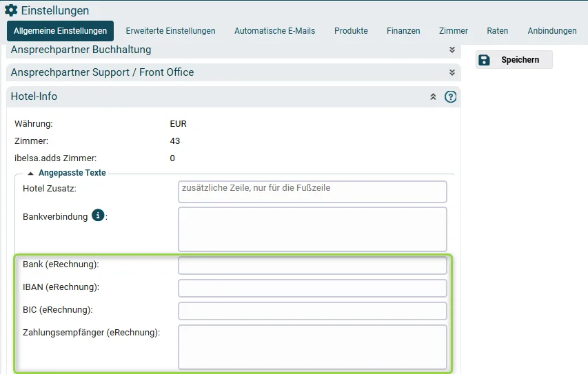Collapse the Angepasste Texte group triangle

pyautogui.click(x=31, y=173)
